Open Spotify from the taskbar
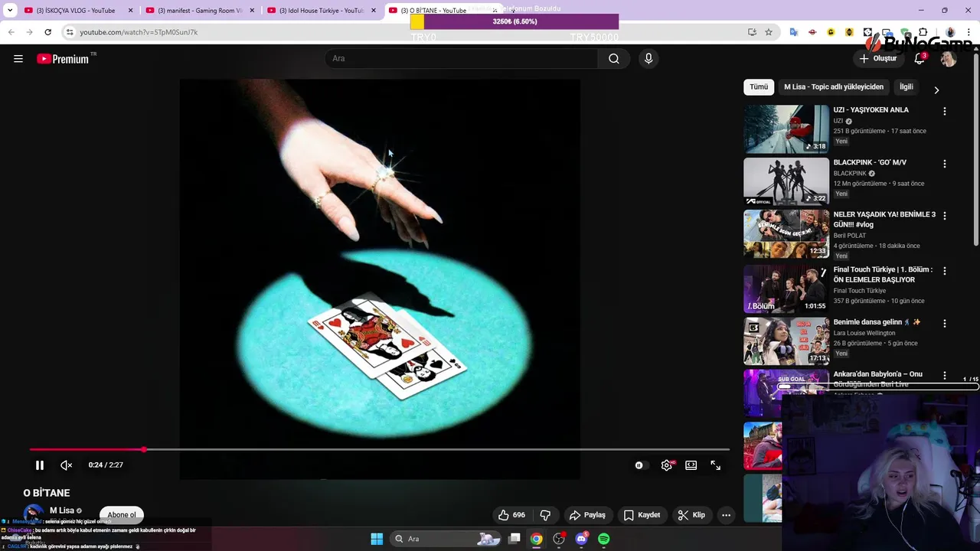 [604, 539]
